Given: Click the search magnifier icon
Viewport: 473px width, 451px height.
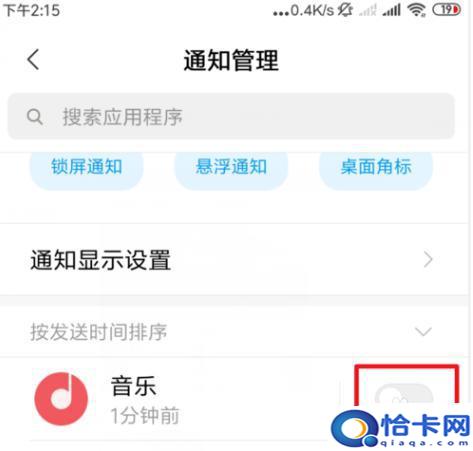Looking at the screenshot, I should click(x=35, y=117).
